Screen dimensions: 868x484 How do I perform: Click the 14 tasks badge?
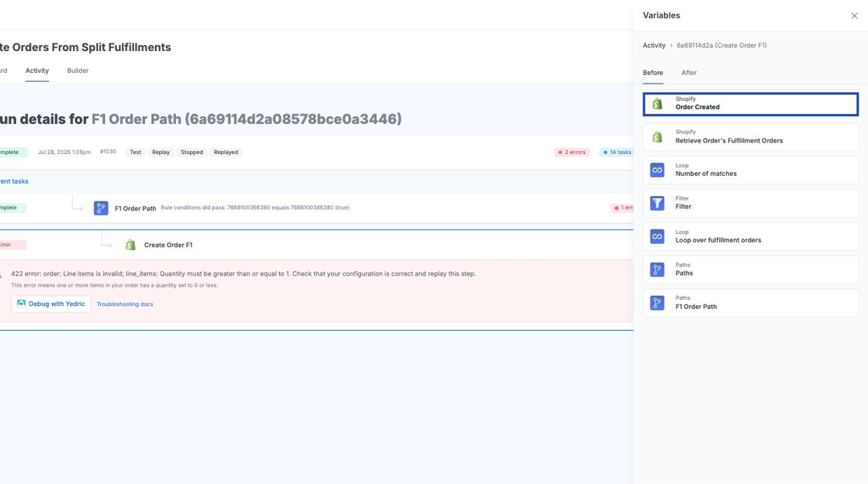tap(617, 152)
